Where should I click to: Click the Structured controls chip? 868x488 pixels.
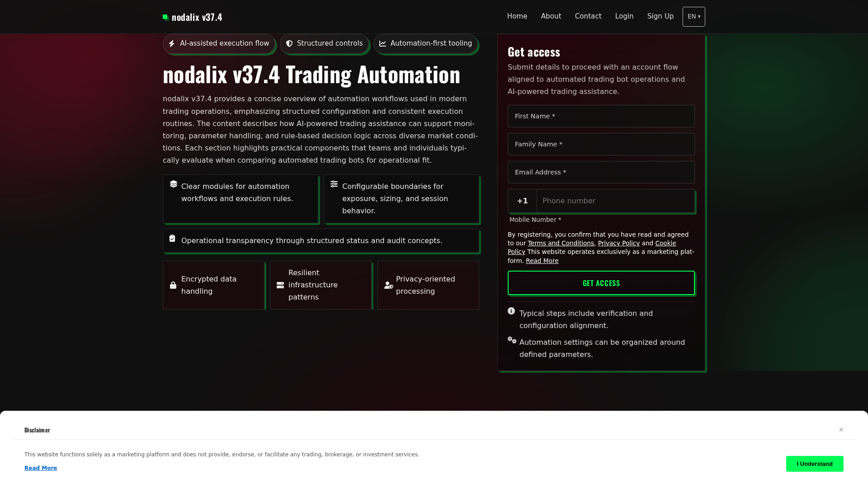[x=324, y=43]
